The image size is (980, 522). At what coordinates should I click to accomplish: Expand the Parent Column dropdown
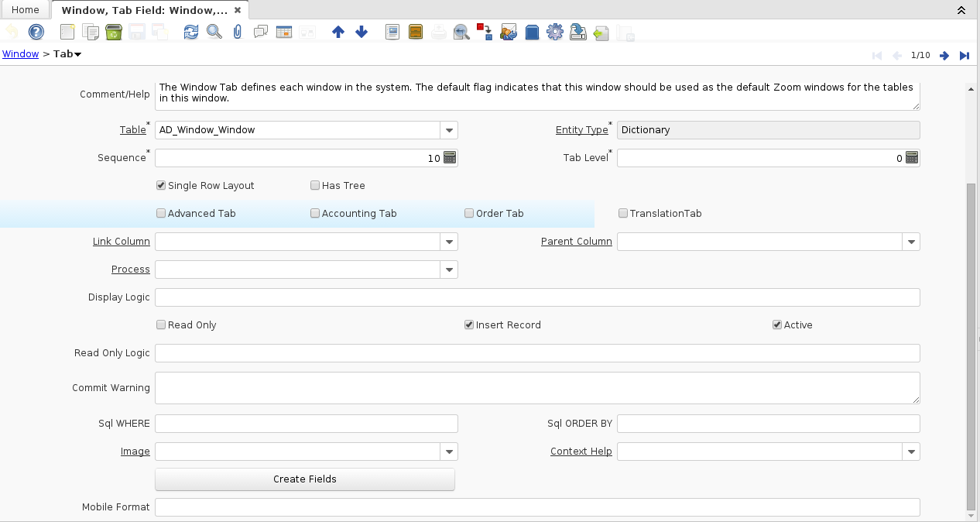click(x=911, y=242)
